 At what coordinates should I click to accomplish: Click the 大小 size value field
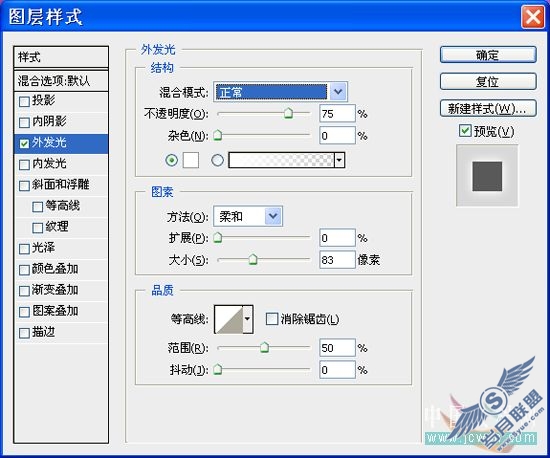tap(337, 260)
